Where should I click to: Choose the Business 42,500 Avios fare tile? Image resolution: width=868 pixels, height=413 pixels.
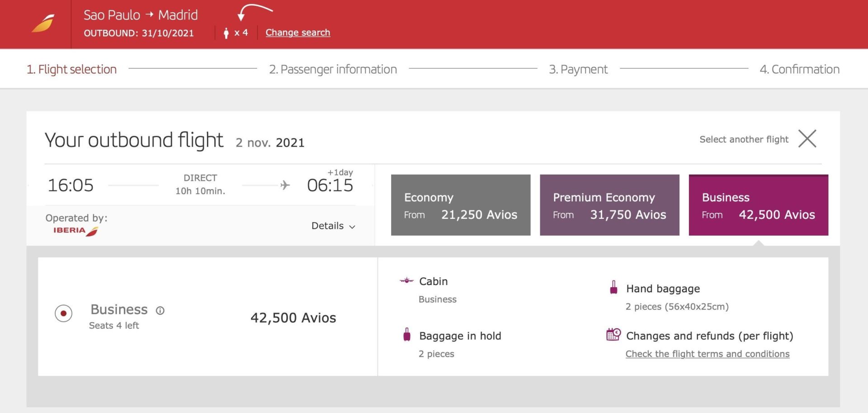pos(758,205)
